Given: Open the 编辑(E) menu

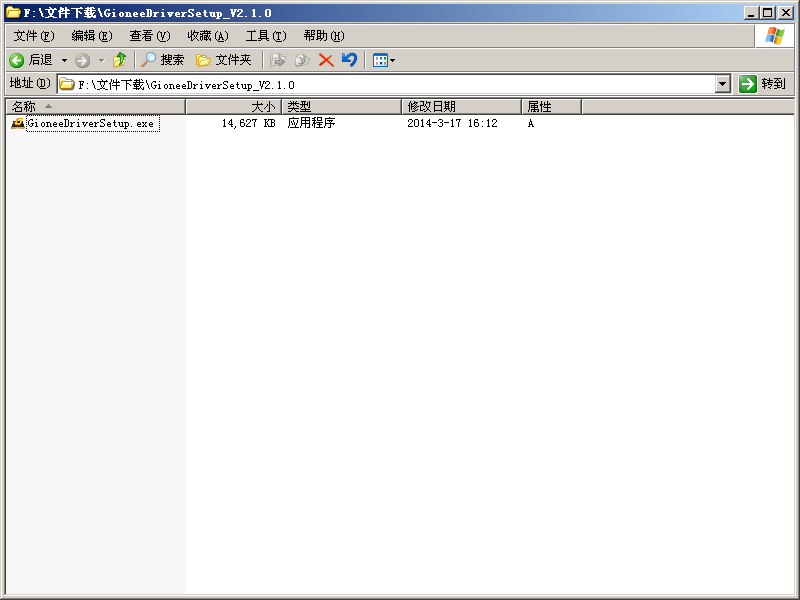Looking at the screenshot, I should [x=92, y=36].
